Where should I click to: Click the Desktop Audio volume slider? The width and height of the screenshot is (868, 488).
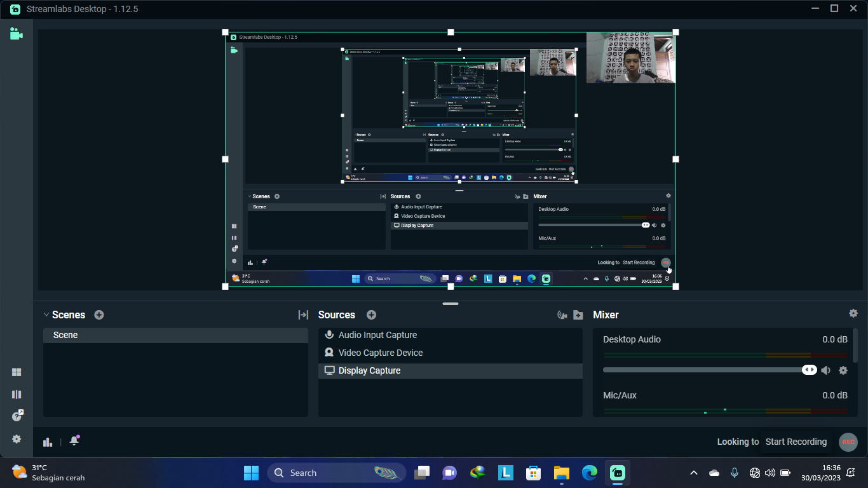(710, 370)
